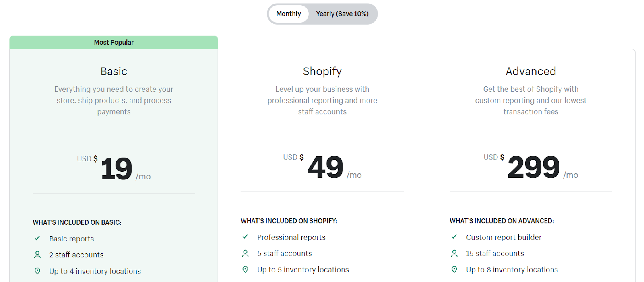
Task: Click the person icon beside 15 staff accounts
Action: pos(454,253)
